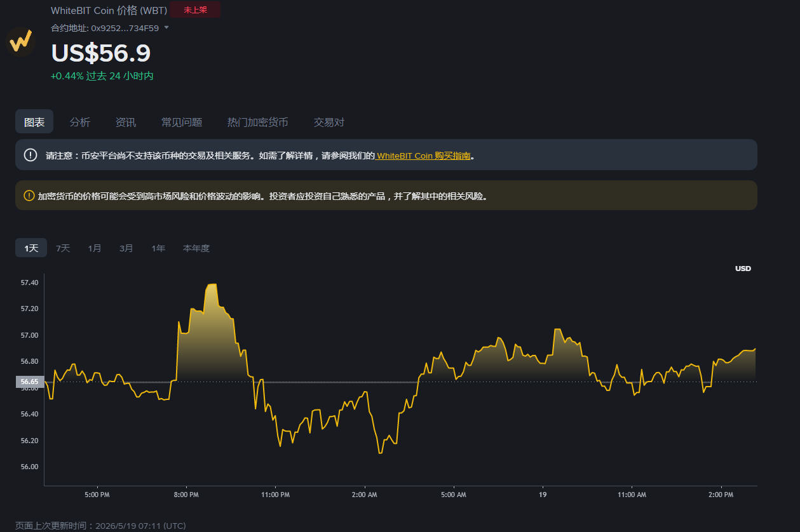800x532 pixels.
Task: Click the warning icon in risk banner
Action: tap(29, 196)
